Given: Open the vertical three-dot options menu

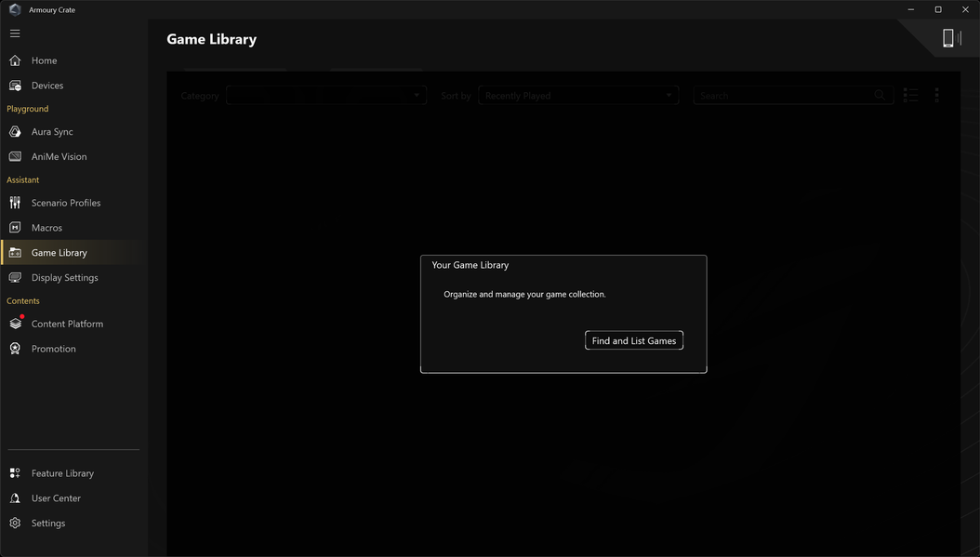Looking at the screenshot, I should [937, 95].
